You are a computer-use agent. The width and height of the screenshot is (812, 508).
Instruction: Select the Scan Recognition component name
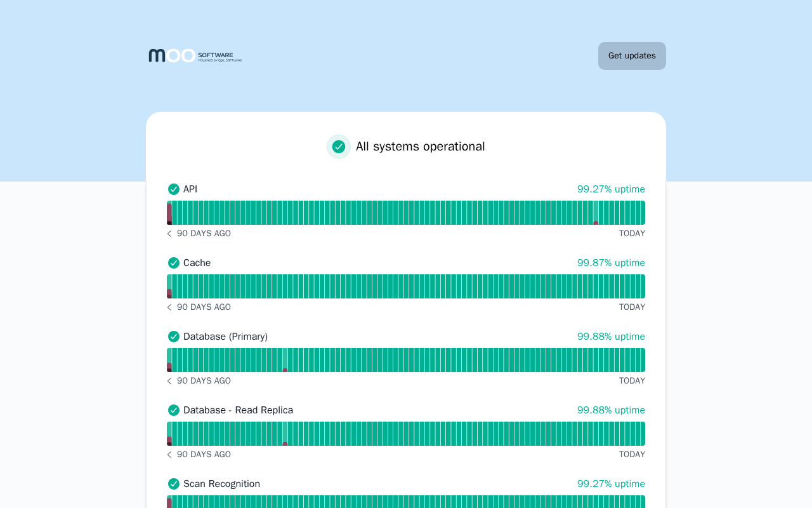(221, 484)
